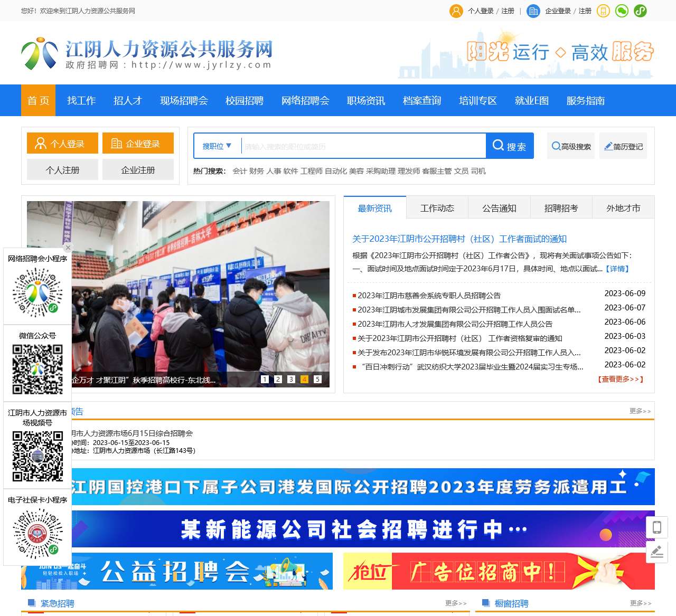Switch carousel to slide 3
The height and width of the screenshot is (616, 676).
click(x=291, y=379)
